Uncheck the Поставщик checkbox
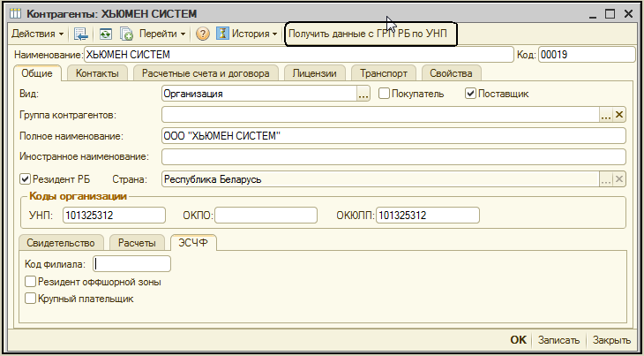The height and width of the screenshot is (356, 644). pyautogui.click(x=470, y=93)
